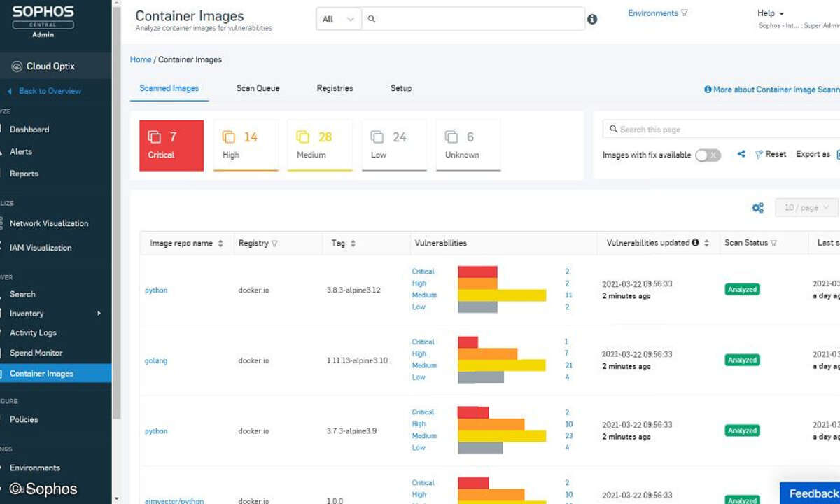Click the Reset filter icon
This screenshot has width=840, height=504.
pyautogui.click(x=759, y=155)
